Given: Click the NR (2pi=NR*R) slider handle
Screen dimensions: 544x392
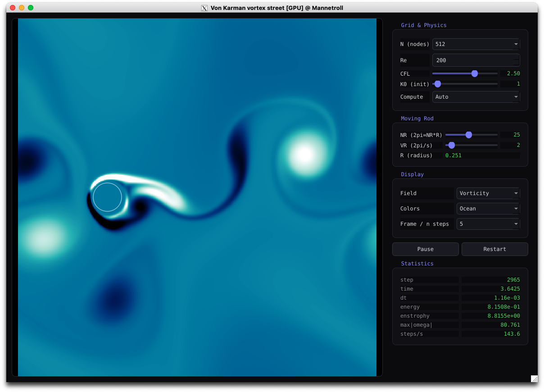Looking at the screenshot, I should pyautogui.click(x=469, y=135).
